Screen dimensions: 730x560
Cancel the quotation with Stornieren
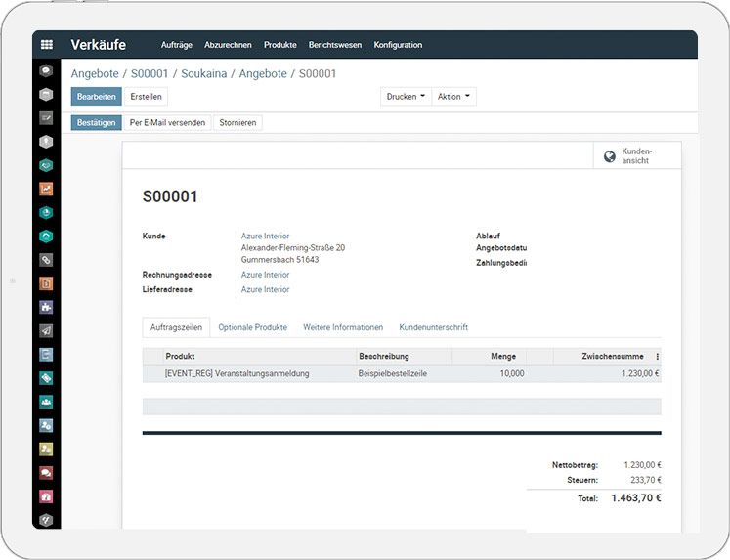237,123
